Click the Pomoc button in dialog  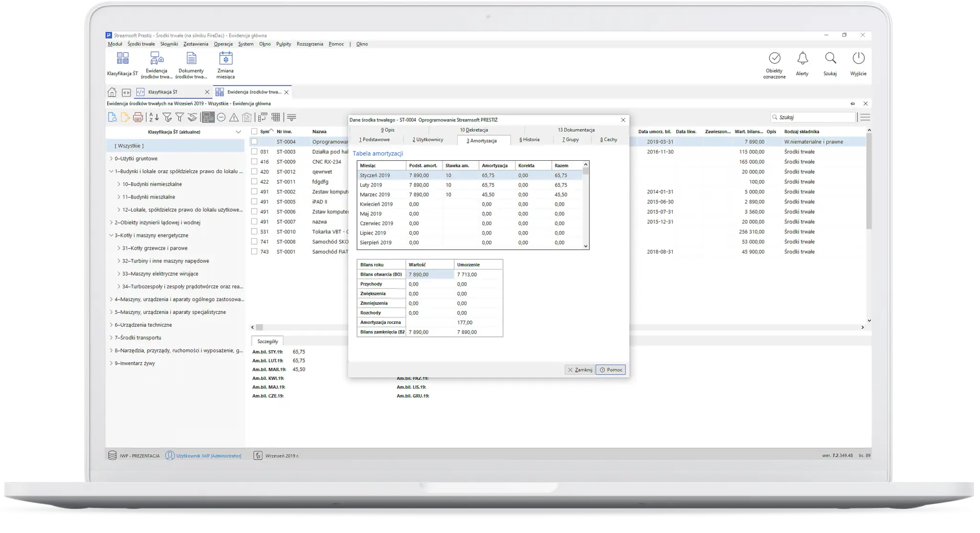coord(611,370)
